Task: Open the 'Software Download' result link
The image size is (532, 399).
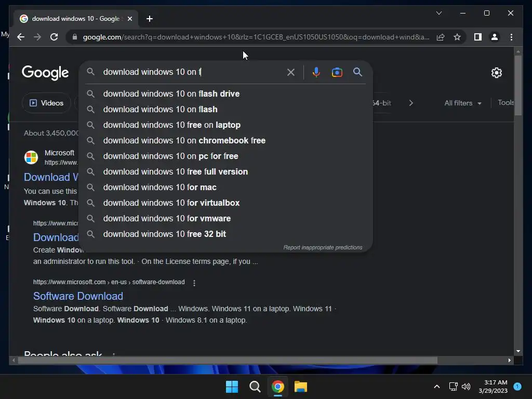Action: pos(78,296)
